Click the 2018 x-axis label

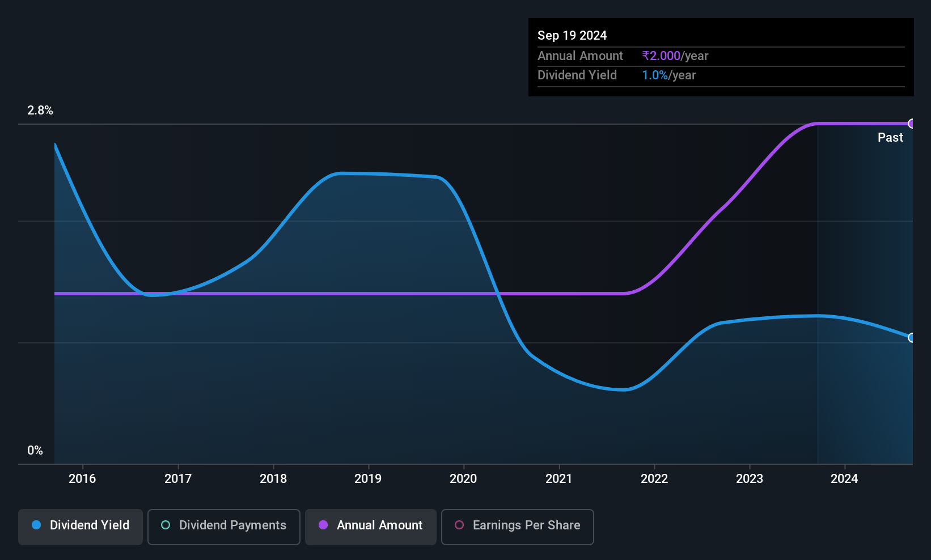click(273, 479)
